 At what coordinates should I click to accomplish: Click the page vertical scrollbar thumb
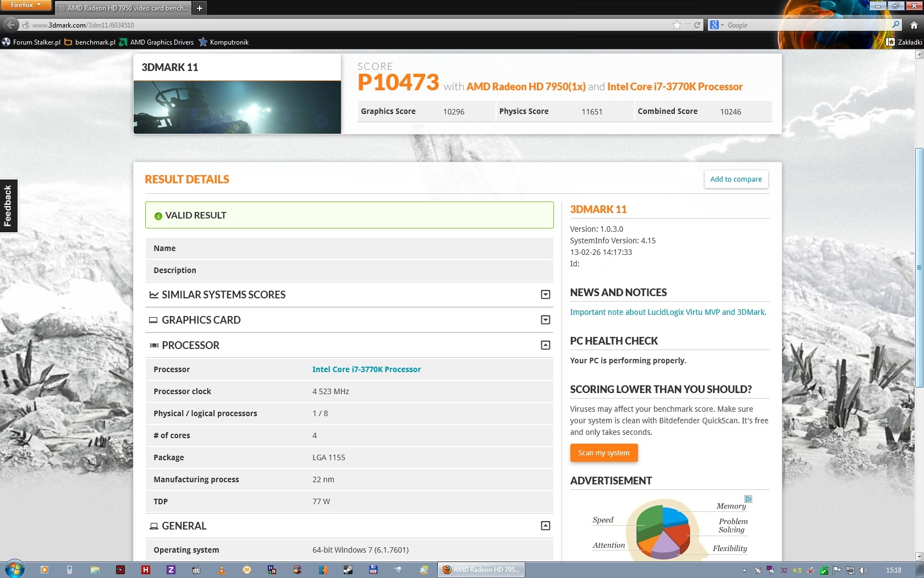919,267
